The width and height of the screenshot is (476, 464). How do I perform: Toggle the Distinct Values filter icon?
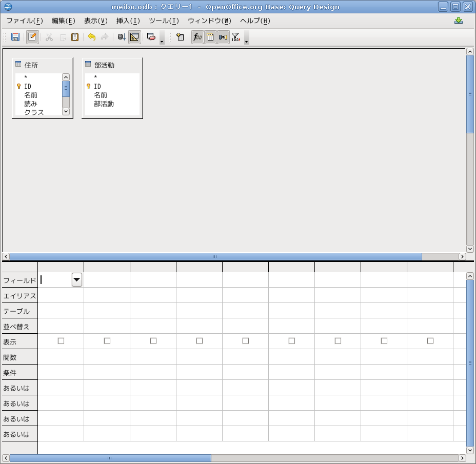[x=235, y=37]
